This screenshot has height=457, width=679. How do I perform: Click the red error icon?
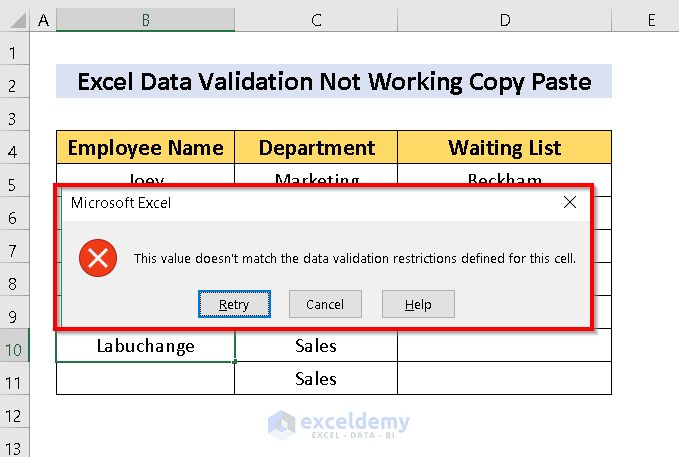pyautogui.click(x=98, y=259)
